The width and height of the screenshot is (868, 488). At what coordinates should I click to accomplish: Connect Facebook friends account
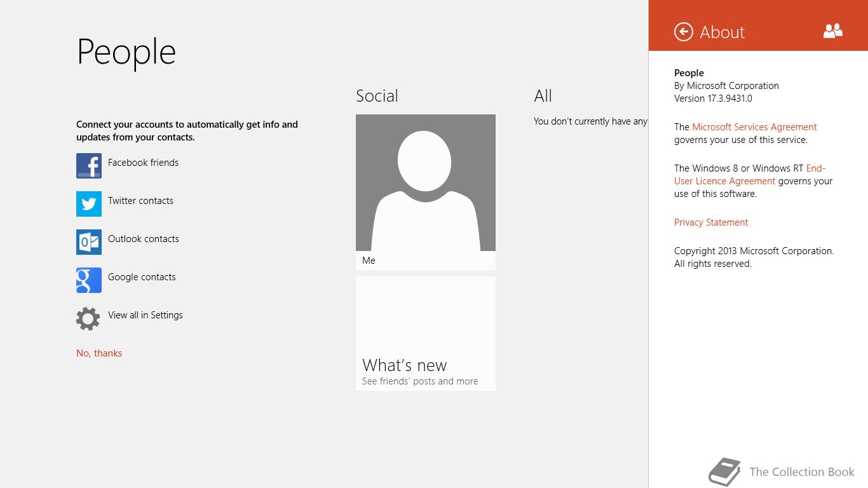[143, 163]
